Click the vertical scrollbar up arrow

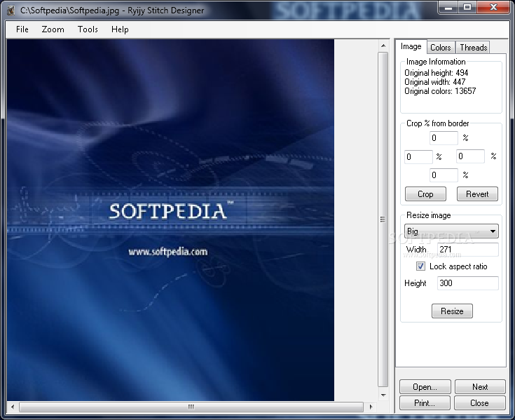pyautogui.click(x=383, y=46)
